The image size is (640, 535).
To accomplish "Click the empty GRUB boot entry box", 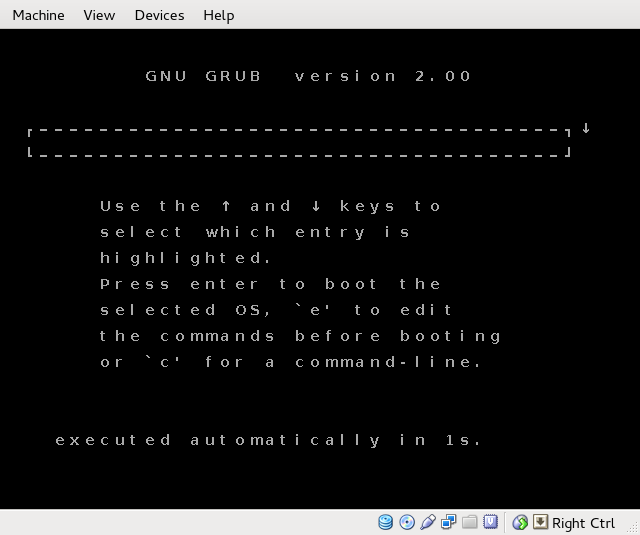I will pyautogui.click(x=299, y=143).
